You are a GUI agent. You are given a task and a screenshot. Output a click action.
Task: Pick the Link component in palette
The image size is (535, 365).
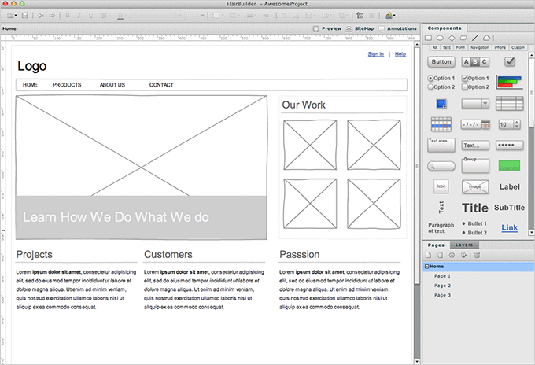coord(509,228)
